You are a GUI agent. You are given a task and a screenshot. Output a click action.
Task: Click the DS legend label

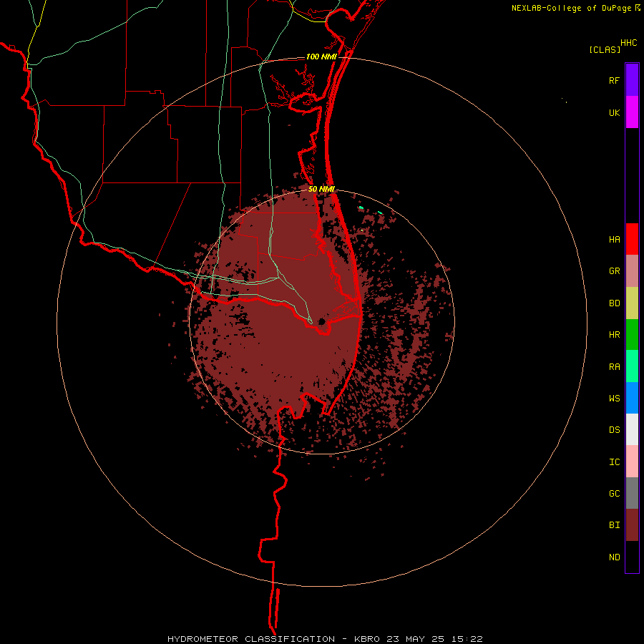614,430
